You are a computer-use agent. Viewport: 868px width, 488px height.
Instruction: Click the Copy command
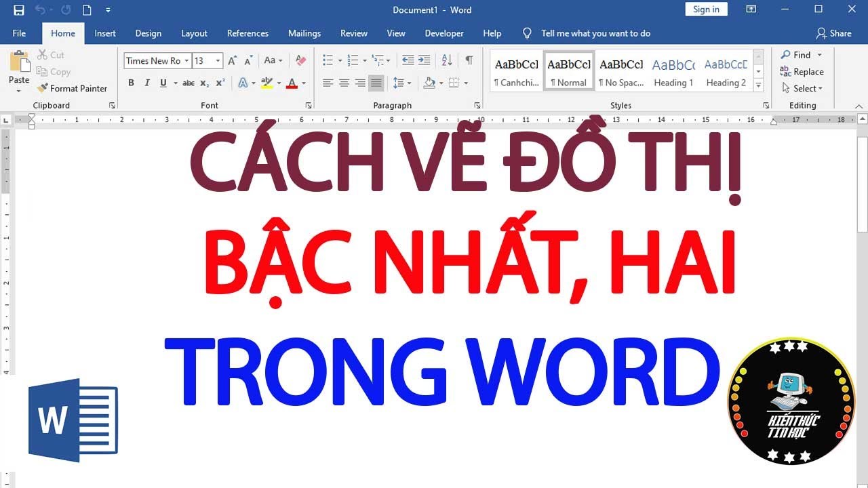click(x=54, y=72)
